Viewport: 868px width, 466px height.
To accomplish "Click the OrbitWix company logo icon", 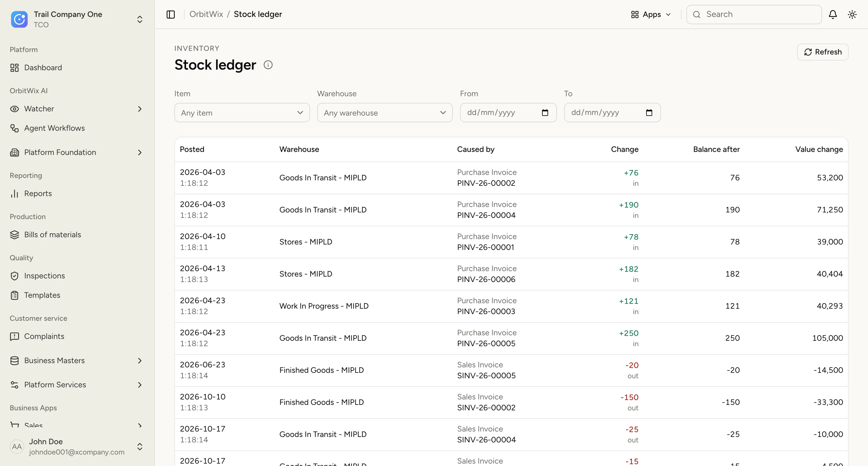I will (x=19, y=19).
